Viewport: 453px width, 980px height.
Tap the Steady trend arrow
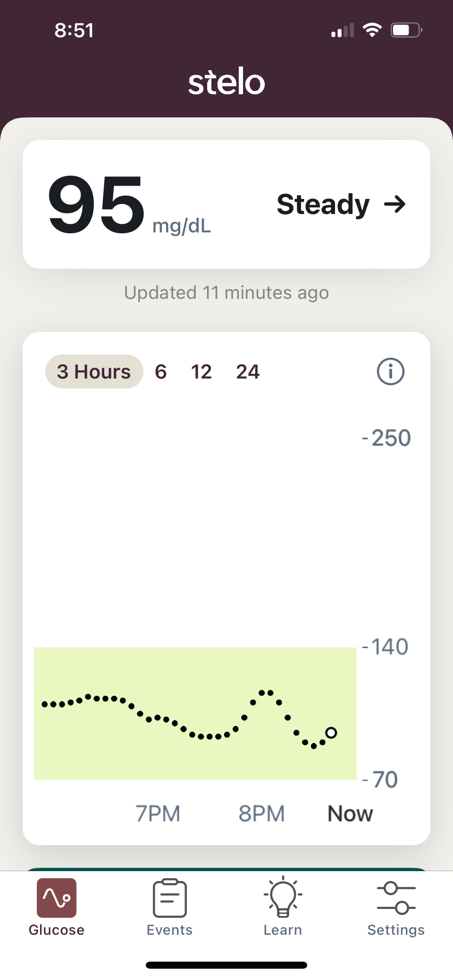pos(395,204)
